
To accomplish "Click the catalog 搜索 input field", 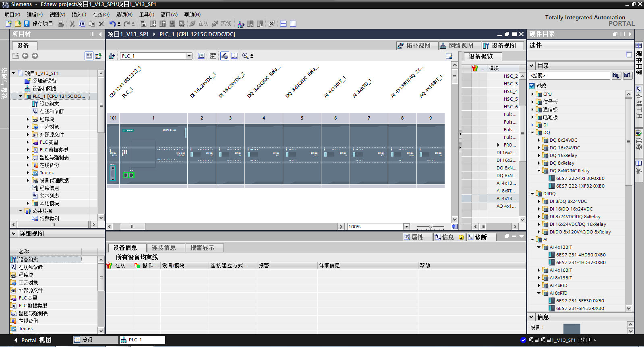I will click(569, 75).
